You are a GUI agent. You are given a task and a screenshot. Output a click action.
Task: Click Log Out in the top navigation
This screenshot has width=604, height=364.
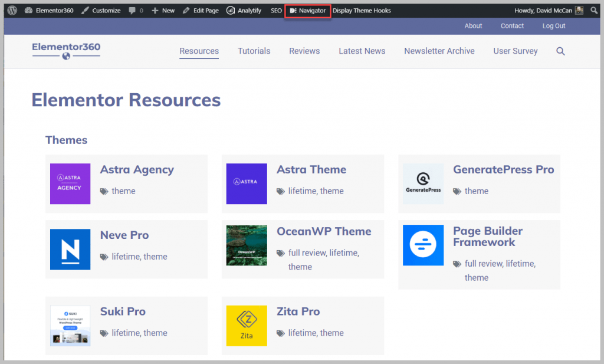(553, 26)
